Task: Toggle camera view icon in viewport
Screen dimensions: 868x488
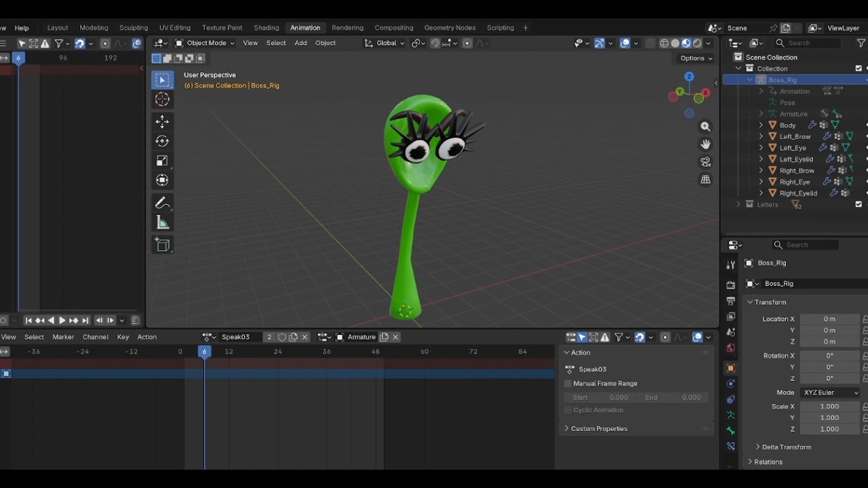Action: click(x=705, y=162)
